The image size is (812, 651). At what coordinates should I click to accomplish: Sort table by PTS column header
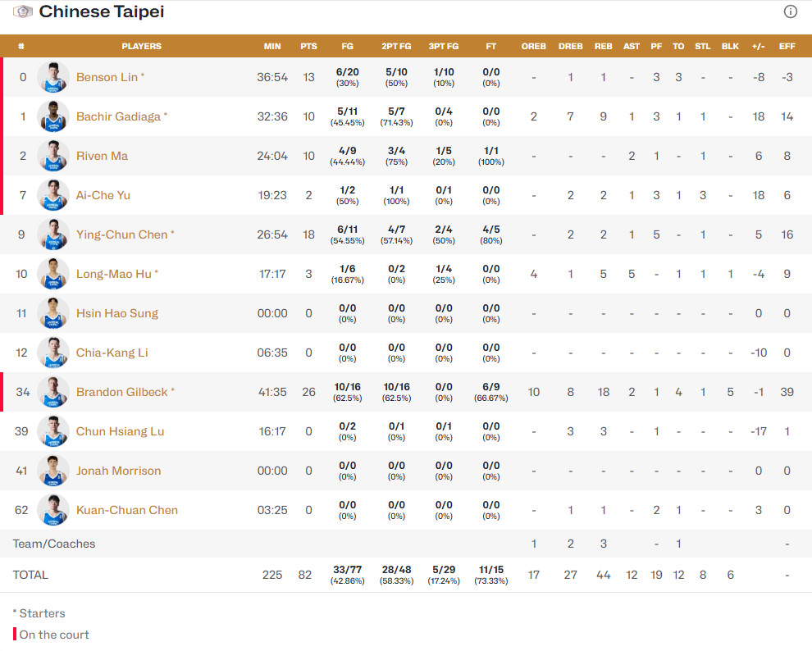pos(308,46)
